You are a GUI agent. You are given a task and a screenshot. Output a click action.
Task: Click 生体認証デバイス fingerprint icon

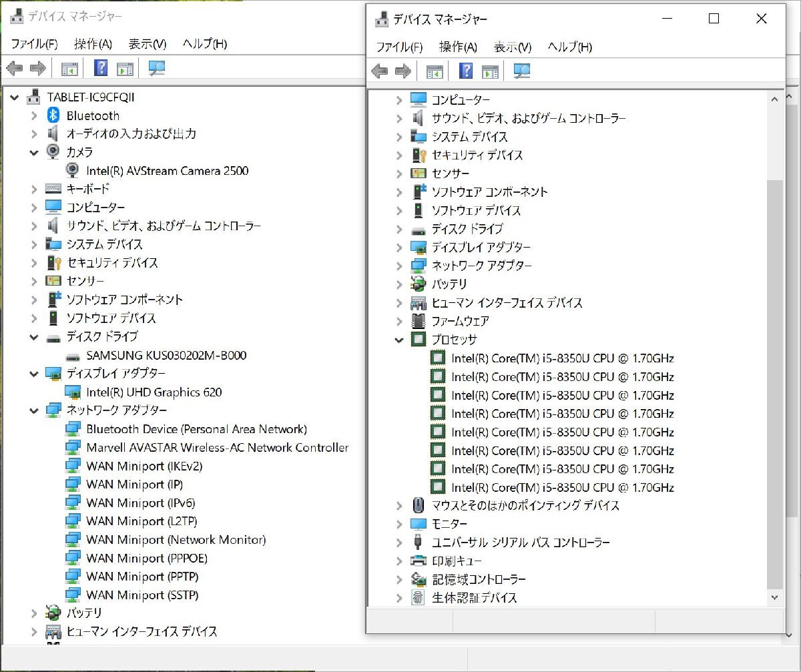pyautogui.click(x=419, y=597)
